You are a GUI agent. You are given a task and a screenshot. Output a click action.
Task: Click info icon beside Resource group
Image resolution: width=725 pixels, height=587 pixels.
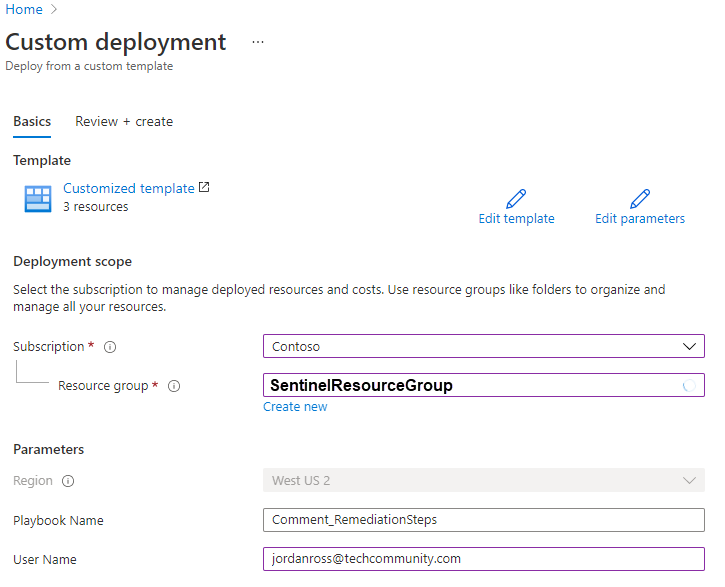pos(174,386)
